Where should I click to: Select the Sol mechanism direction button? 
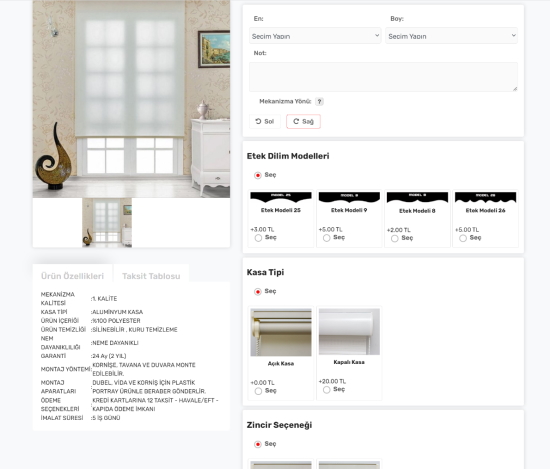point(265,121)
